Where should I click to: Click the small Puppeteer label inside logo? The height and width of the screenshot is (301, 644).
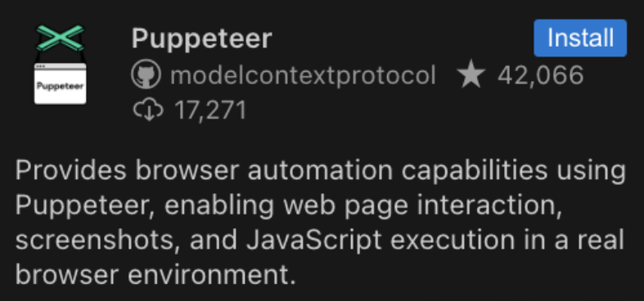60,86
